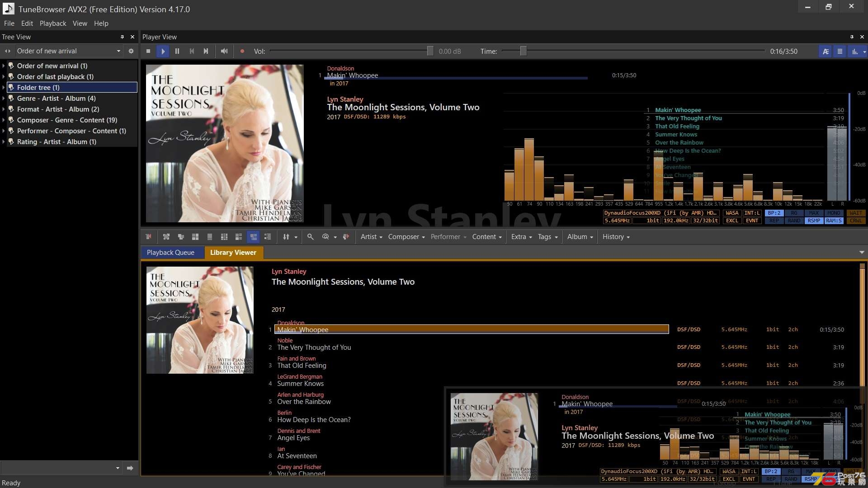Click the highlighted album list view icon
This screenshot has width=868, height=488.
click(253, 237)
